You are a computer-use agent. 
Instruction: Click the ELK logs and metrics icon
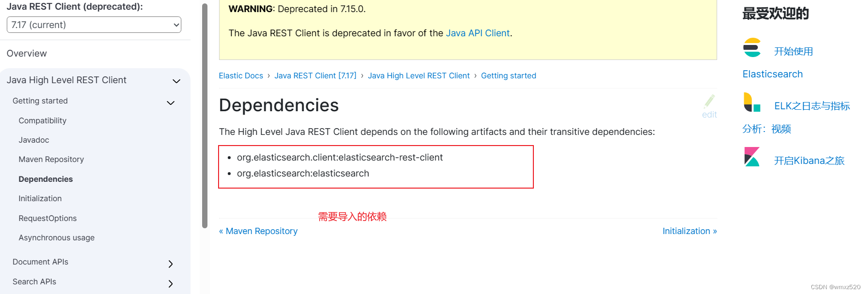pos(752,102)
